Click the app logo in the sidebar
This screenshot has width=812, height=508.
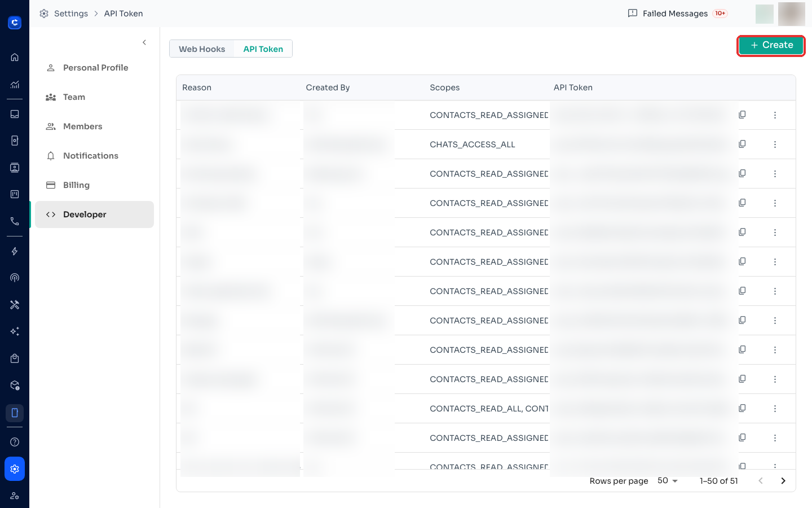pyautogui.click(x=15, y=23)
